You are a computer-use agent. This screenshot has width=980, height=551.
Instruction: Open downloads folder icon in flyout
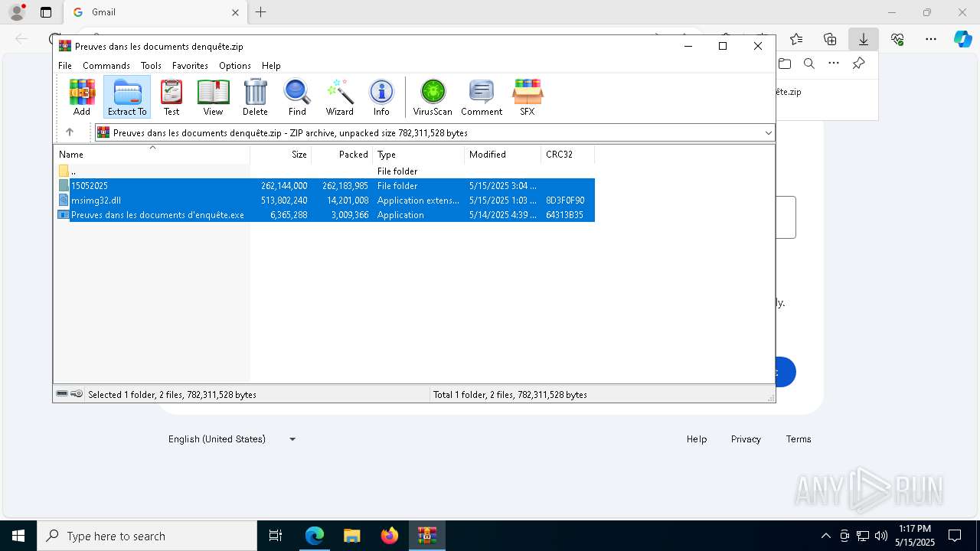click(x=785, y=64)
